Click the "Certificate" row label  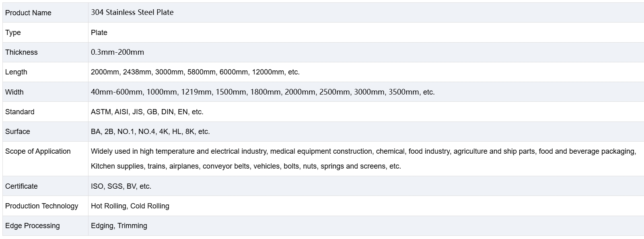pyautogui.click(x=21, y=186)
